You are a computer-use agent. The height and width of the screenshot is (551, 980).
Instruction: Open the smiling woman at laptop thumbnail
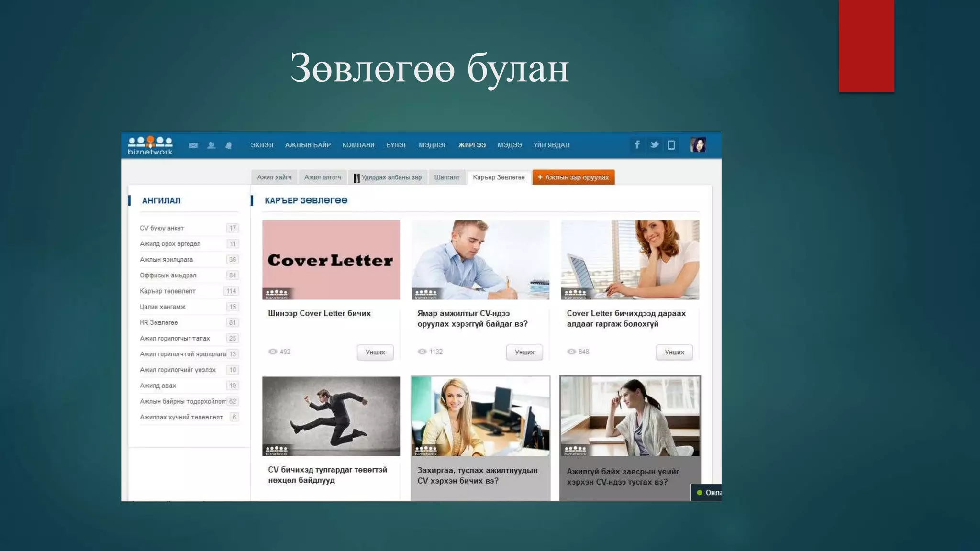point(630,260)
